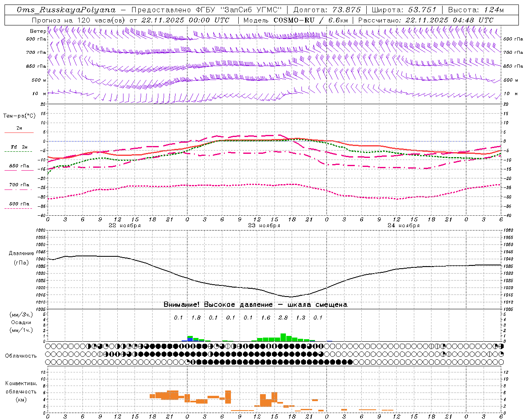The image size is (525, 420).
Task: Click the "Td 2м" dew point legend entry
Action: click(19, 147)
